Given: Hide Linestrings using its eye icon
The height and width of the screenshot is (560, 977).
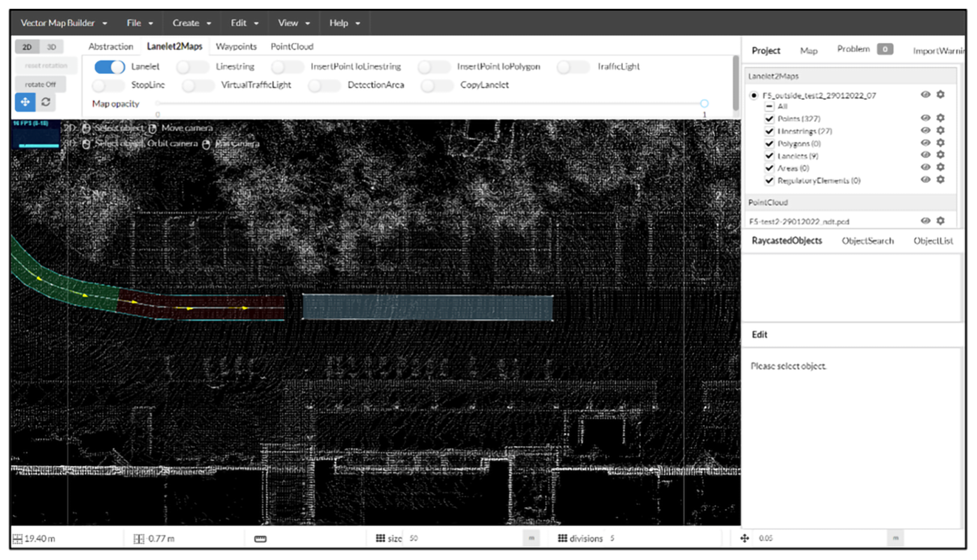Looking at the screenshot, I should point(925,130).
